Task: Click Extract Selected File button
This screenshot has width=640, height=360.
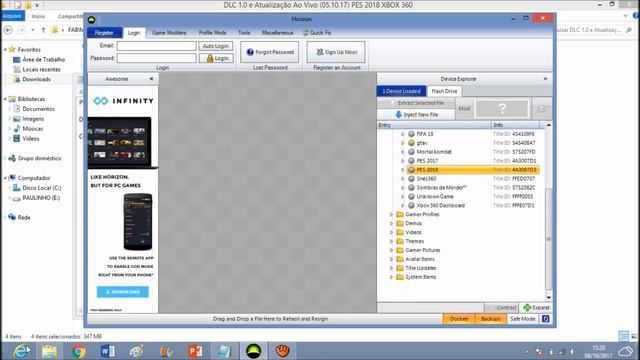Action: click(x=416, y=103)
